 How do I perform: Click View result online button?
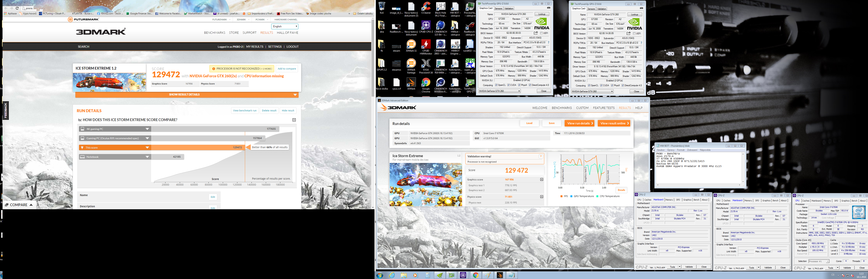click(x=614, y=123)
